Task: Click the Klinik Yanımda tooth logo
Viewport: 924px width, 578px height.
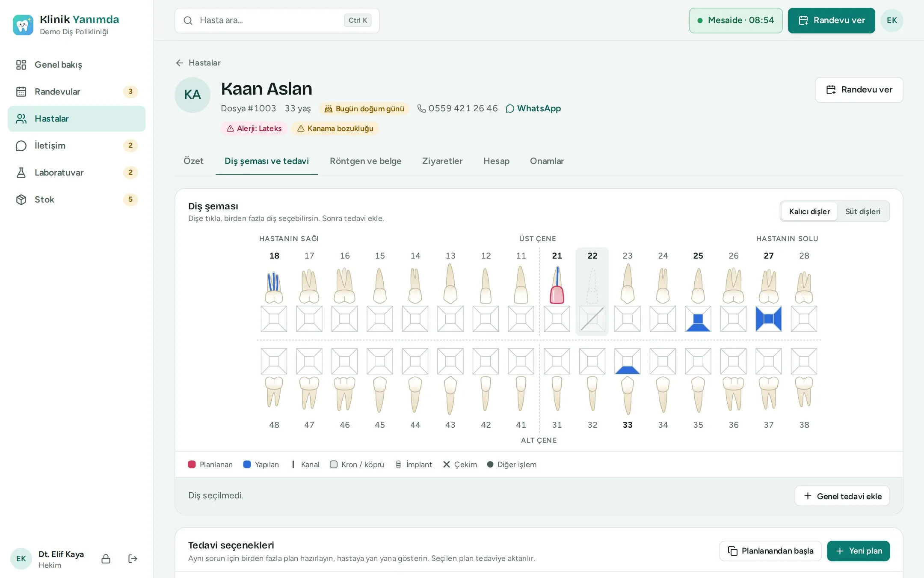Action: 23,25
